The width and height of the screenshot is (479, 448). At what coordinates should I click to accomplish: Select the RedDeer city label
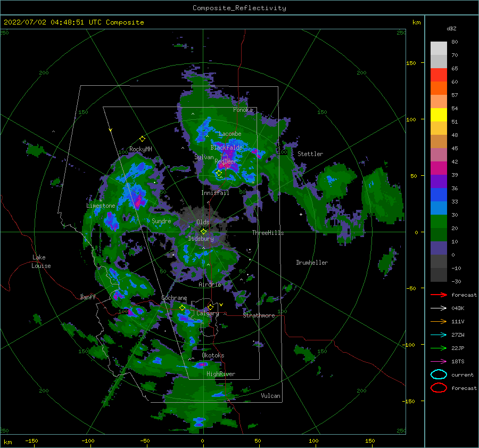click(x=226, y=161)
